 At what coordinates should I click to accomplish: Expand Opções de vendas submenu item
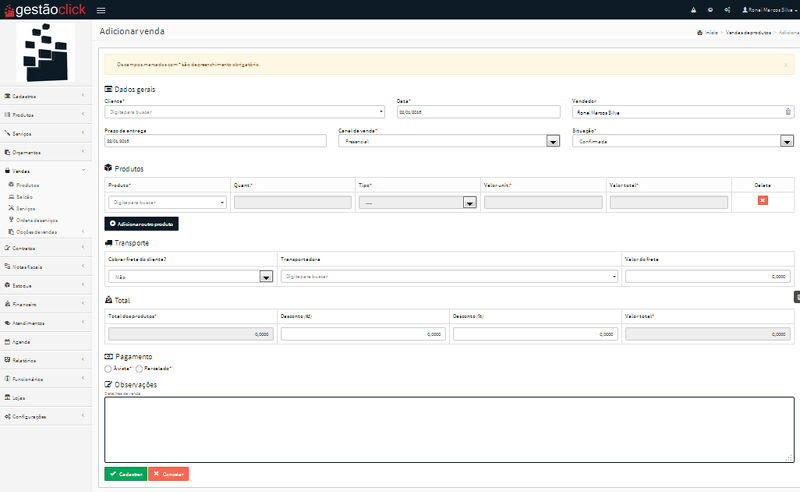(46, 232)
